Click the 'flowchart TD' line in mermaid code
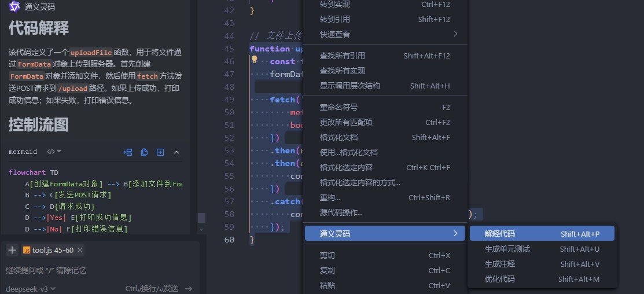Screen dimensions: 644x294 [x=33, y=172]
